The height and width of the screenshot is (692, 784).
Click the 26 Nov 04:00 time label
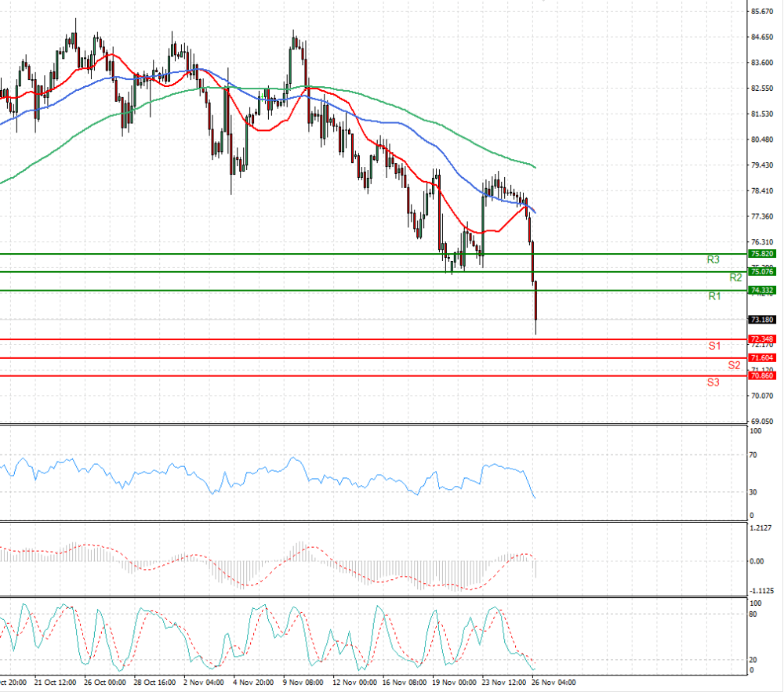(554, 683)
